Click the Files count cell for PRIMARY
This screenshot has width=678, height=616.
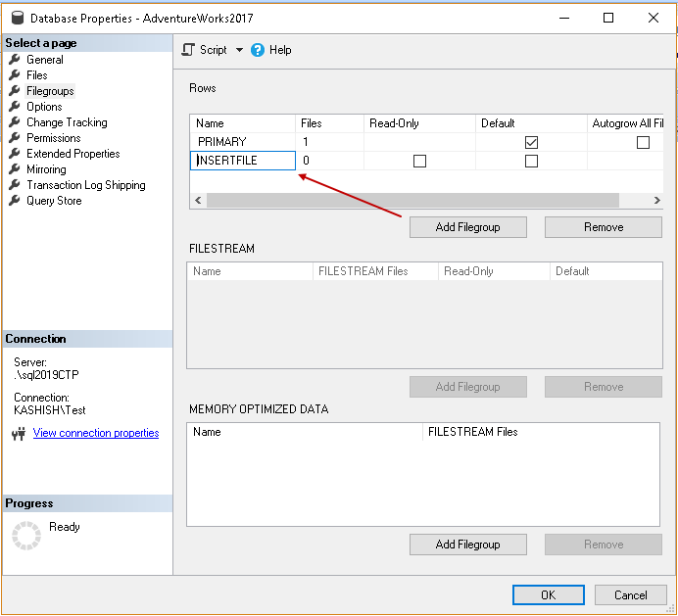click(329, 142)
